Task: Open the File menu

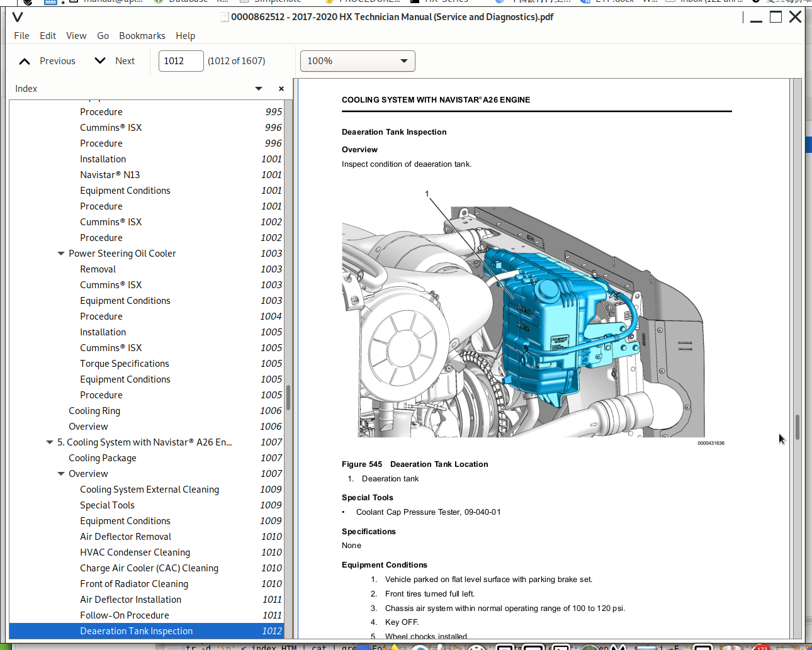Action: coord(21,36)
